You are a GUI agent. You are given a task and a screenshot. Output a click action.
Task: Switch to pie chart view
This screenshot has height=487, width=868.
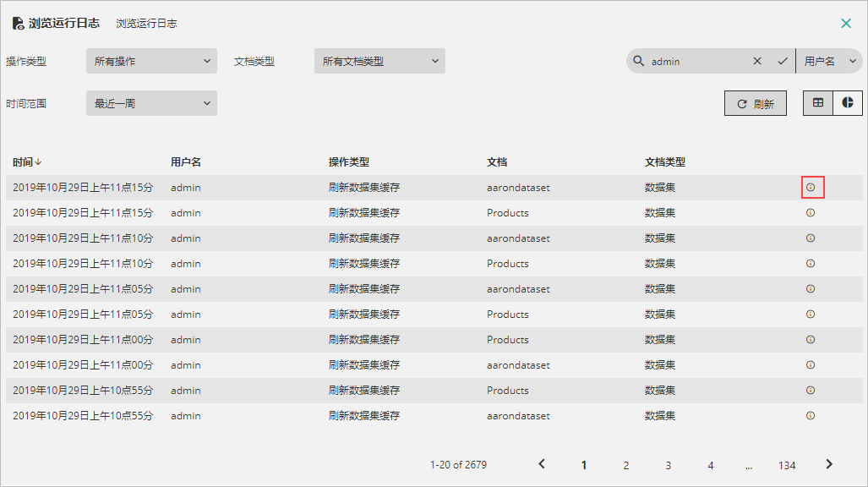click(x=848, y=103)
